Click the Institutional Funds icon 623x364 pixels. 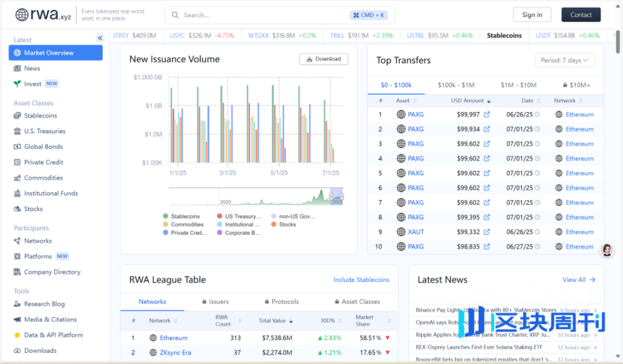tap(17, 193)
